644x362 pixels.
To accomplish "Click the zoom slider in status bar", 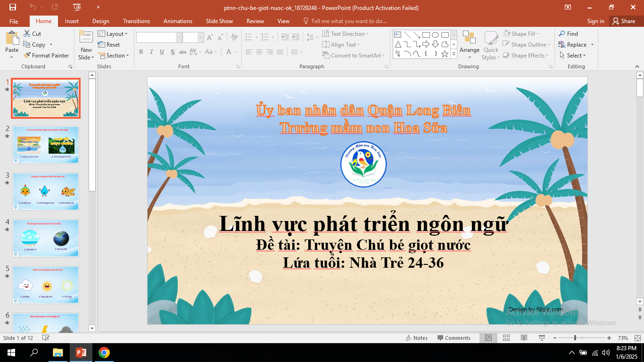I will coord(575,338).
